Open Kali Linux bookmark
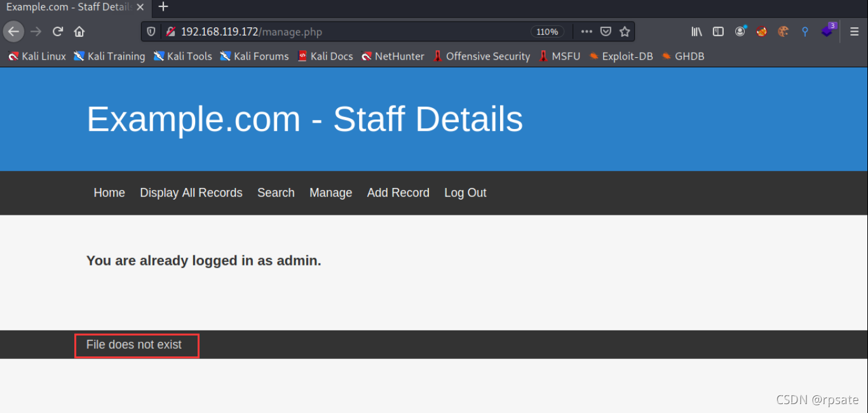The image size is (868, 413). [37, 56]
